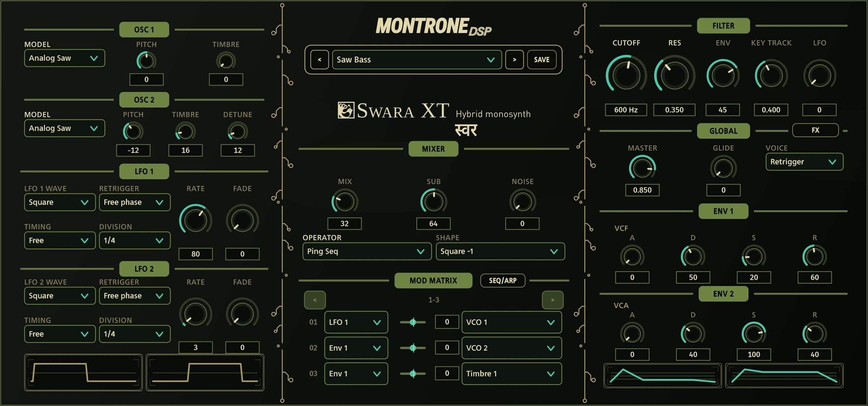Click the Master volume knob

[x=642, y=168]
